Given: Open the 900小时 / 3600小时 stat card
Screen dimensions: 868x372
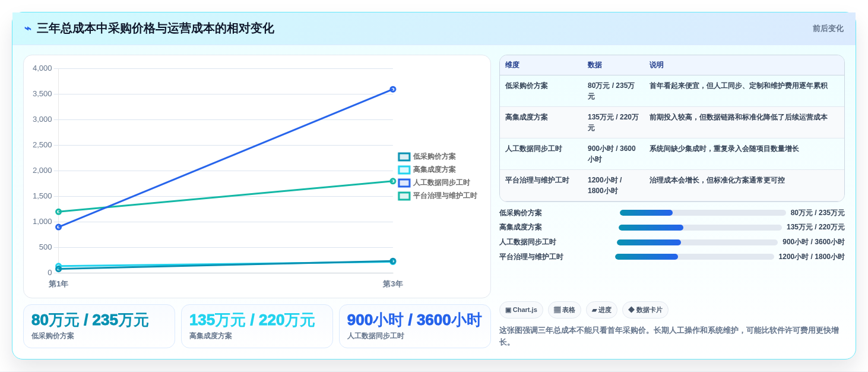Looking at the screenshot, I should coord(415,326).
